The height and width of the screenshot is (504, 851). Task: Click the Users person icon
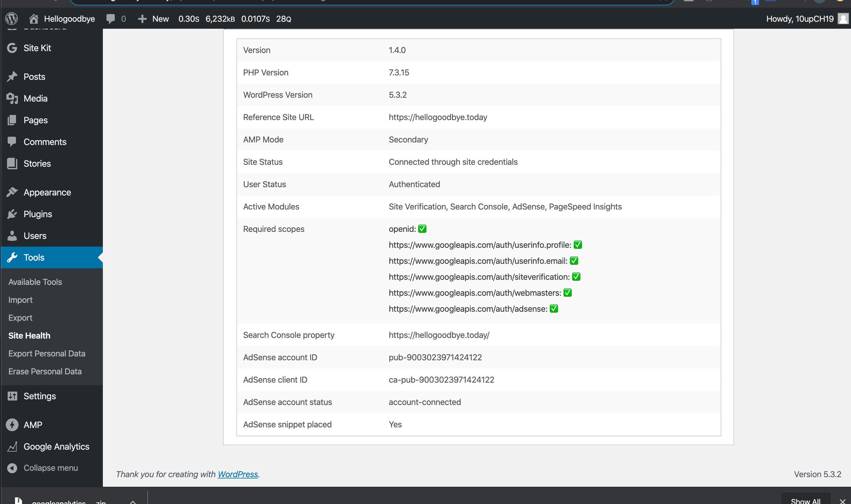click(x=12, y=236)
